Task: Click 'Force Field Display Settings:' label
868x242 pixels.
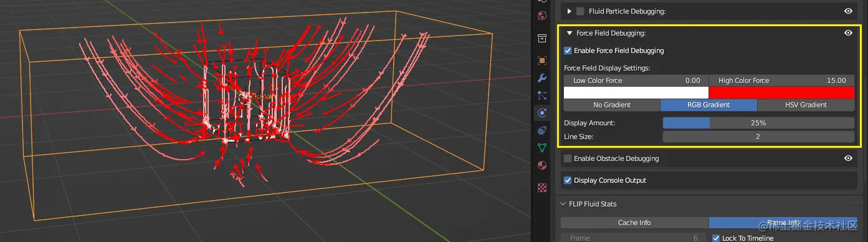Action: tap(607, 67)
